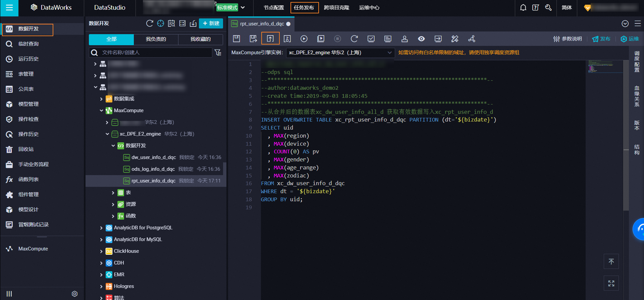Open the notifications bell

pos(523,8)
